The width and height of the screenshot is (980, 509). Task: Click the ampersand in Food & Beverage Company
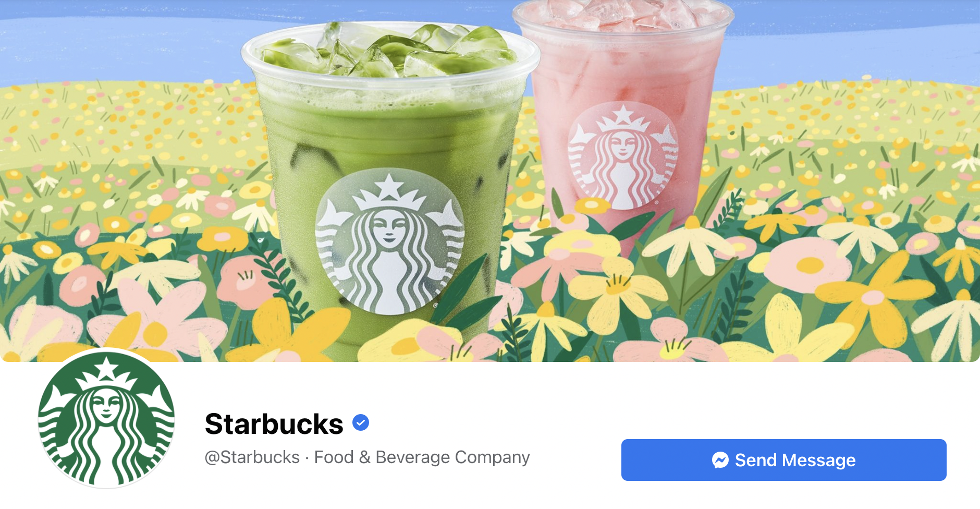[365, 457]
